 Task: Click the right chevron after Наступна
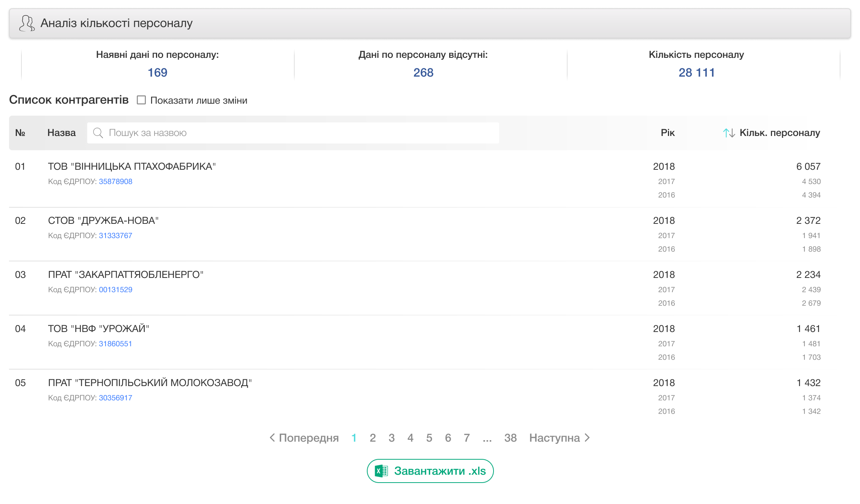[x=587, y=438]
